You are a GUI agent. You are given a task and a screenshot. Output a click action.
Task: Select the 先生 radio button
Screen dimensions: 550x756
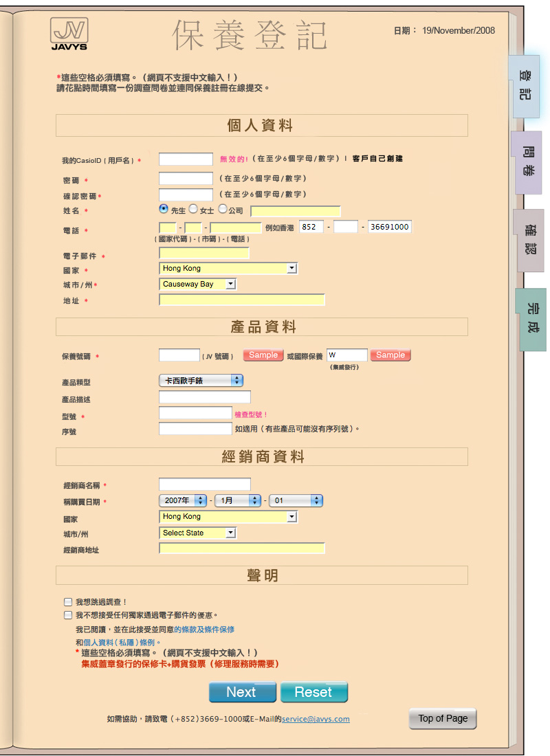click(x=164, y=209)
